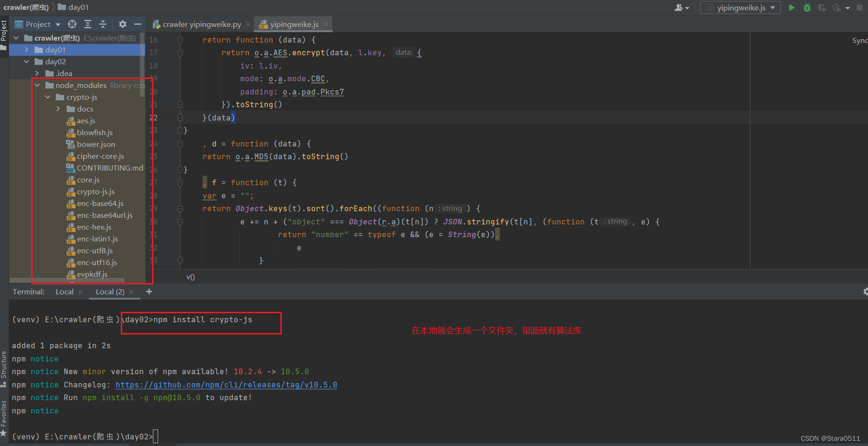Open the dropdown arrow beside the profiler icon
The image size is (868, 446).
click(848, 8)
